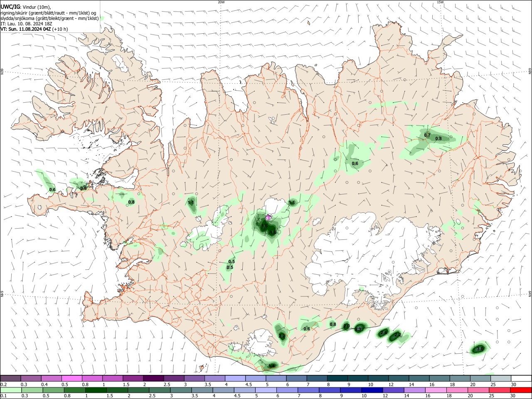Pick the 14 light purple swatch in lower scale
Screen dimensions: 532x399
(414, 390)
